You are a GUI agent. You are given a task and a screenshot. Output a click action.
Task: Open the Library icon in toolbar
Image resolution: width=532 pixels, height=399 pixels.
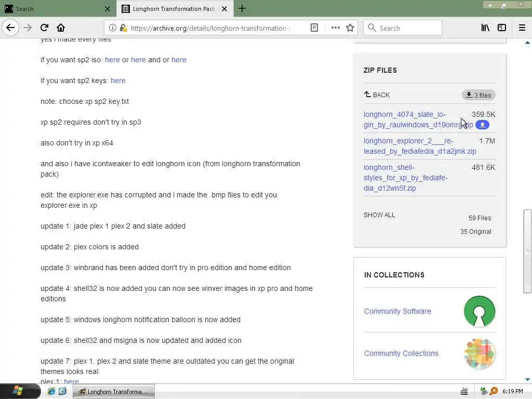[x=485, y=28]
